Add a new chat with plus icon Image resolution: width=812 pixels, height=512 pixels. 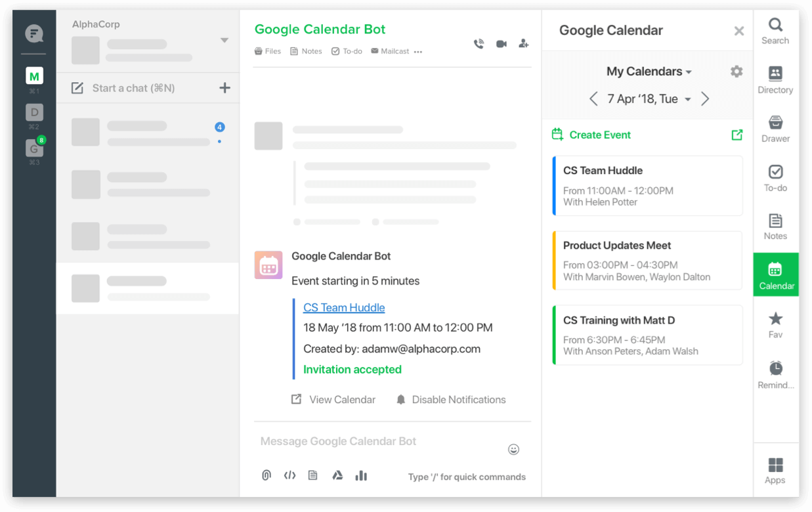224,88
